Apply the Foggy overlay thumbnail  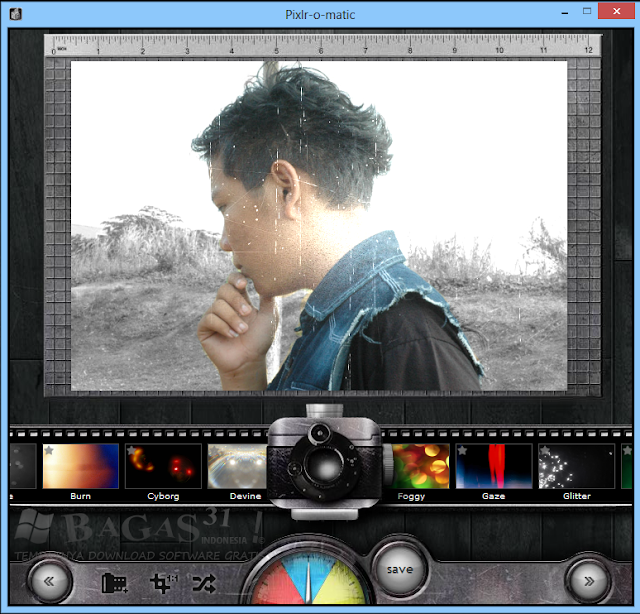pyautogui.click(x=420, y=466)
